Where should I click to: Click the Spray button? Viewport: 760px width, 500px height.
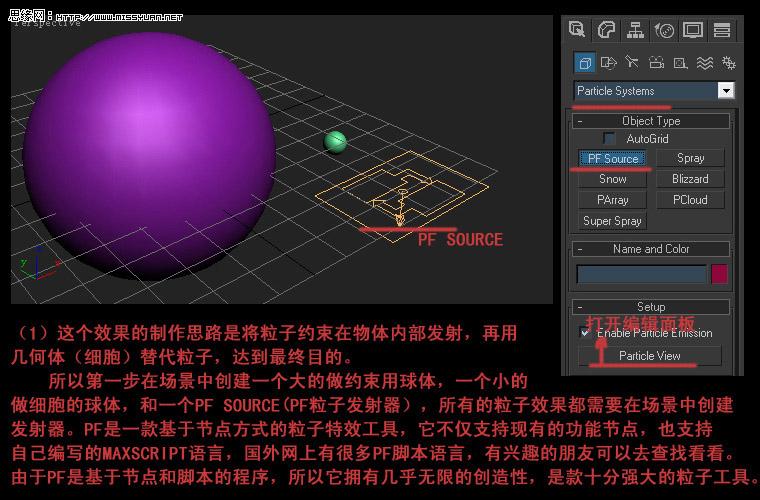click(x=690, y=158)
